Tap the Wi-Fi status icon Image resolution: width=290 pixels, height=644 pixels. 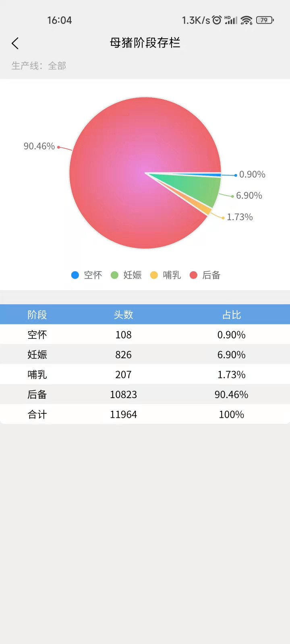point(246,20)
